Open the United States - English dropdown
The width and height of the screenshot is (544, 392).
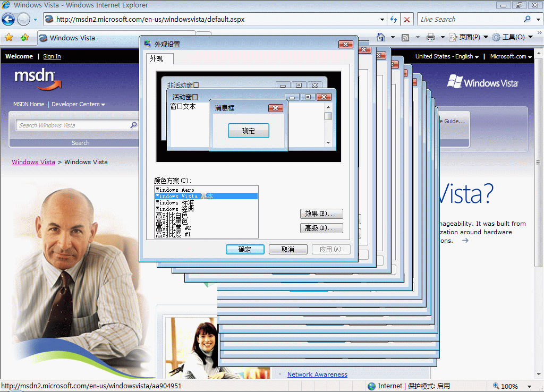[x=447, y=56]
